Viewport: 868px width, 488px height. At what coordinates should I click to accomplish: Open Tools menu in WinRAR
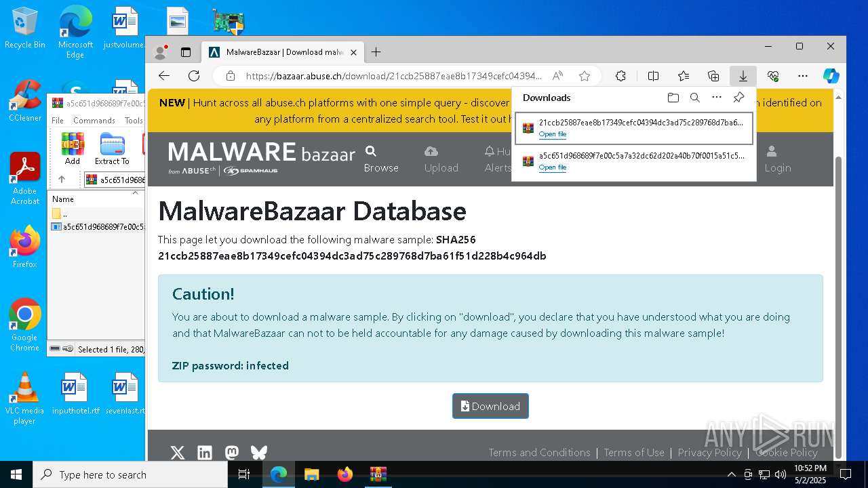tap(134, 121)
